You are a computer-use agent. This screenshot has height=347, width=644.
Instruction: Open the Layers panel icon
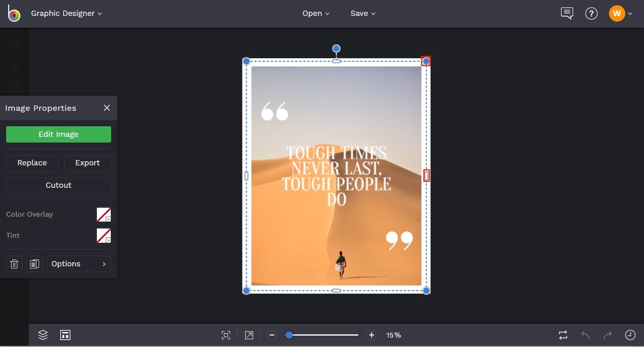coord(43,335)
